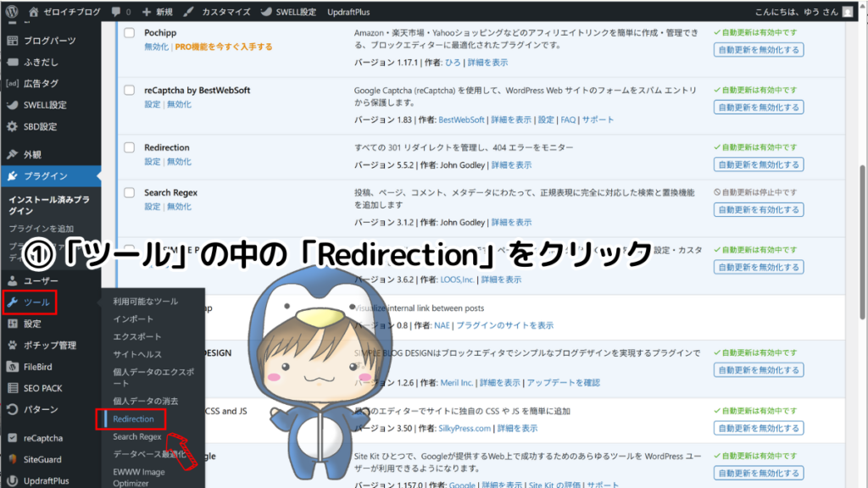
Task: Click the FileBird sidebar icon
Action: [x=12, y=367]
